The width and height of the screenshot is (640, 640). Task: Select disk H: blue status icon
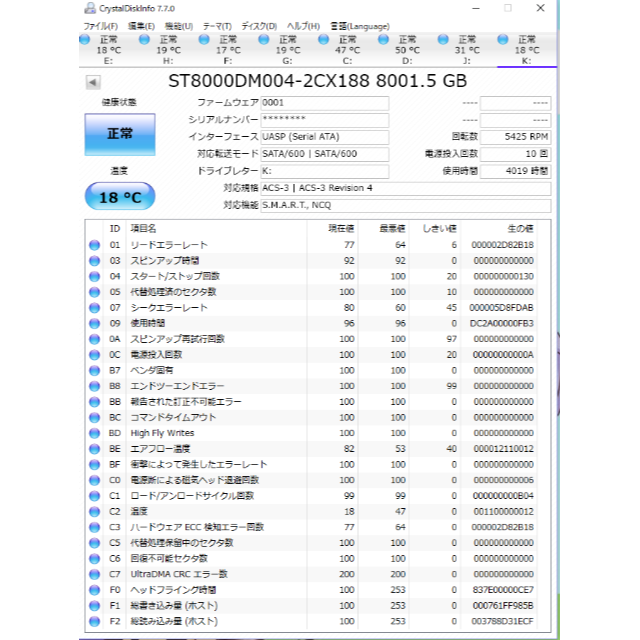click(x=144, y=40)
